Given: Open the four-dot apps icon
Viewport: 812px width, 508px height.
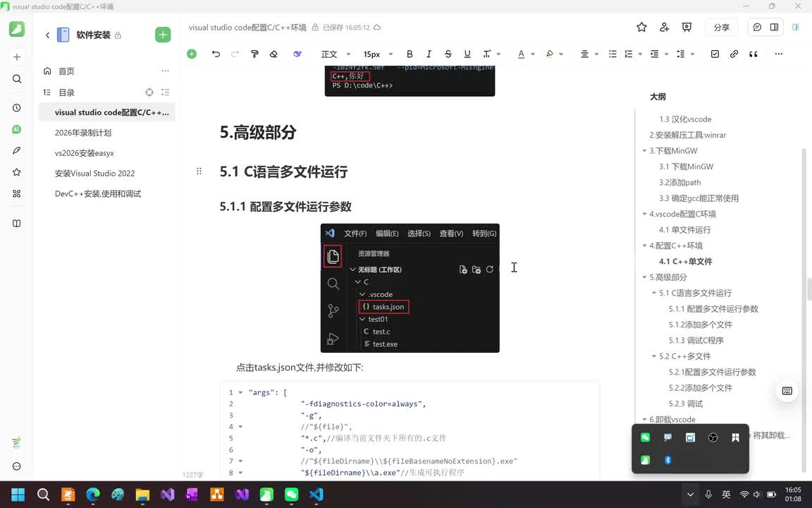Looking at the screenshot, I should (x=17, y=193).
